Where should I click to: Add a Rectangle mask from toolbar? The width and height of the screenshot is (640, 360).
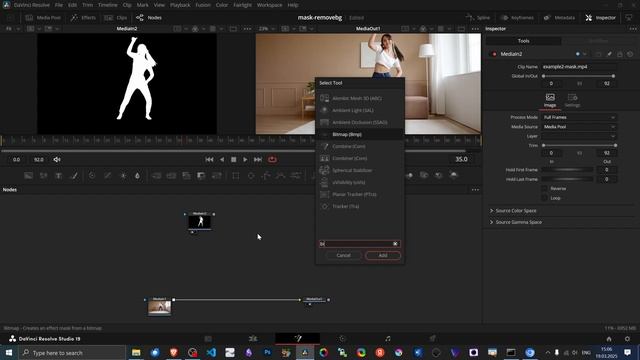[x=236, y=176]
